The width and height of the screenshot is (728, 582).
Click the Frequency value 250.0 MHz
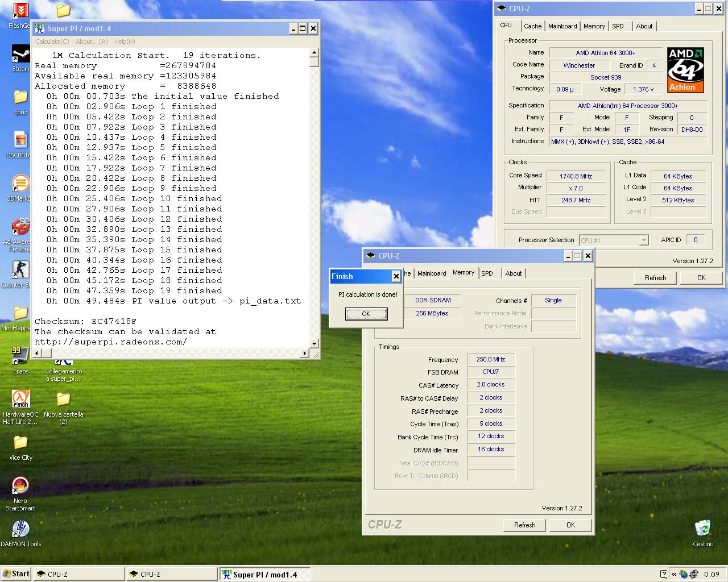pyautogui.click(x=491, y=359)
